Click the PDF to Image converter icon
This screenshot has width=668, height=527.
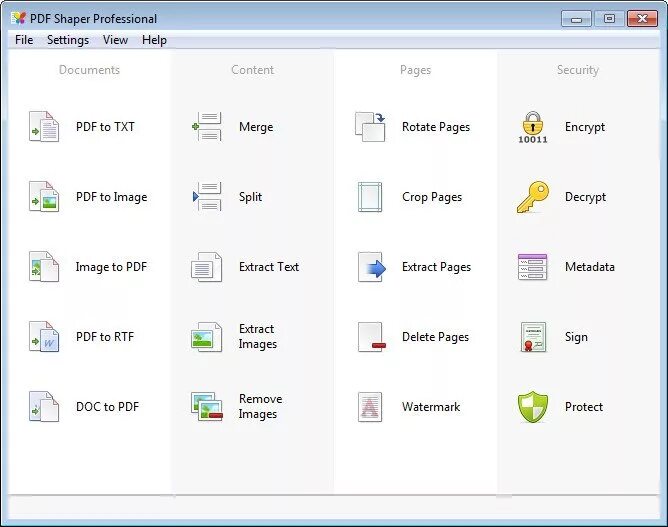click(x=44, y=196)
